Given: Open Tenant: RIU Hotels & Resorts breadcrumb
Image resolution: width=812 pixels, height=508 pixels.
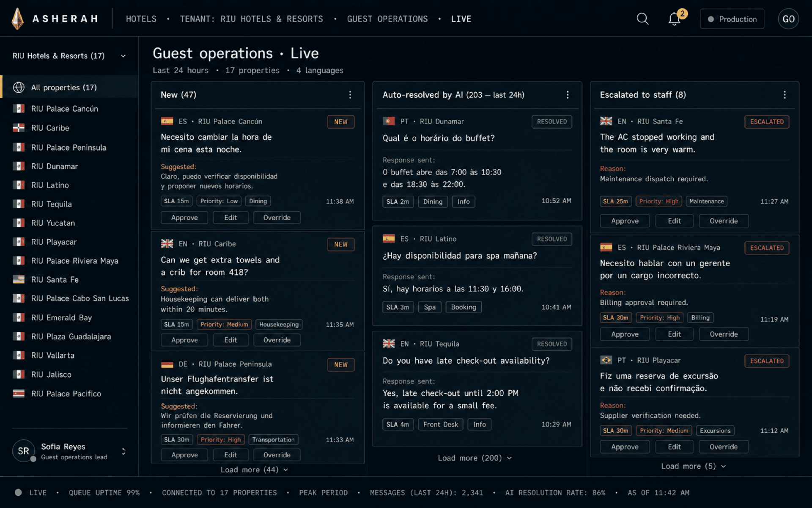Looking at the screenshot, I should click(x=251, y=19).
